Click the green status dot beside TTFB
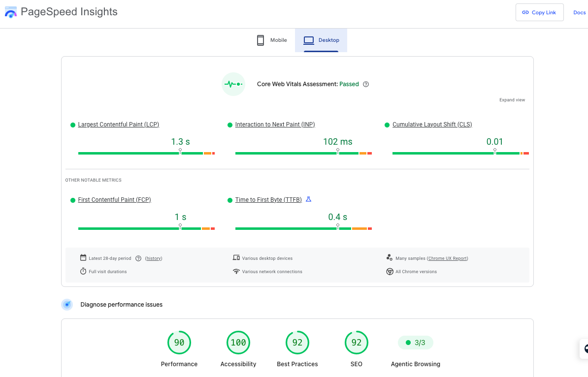588x377 pixels. click(230, 200)
